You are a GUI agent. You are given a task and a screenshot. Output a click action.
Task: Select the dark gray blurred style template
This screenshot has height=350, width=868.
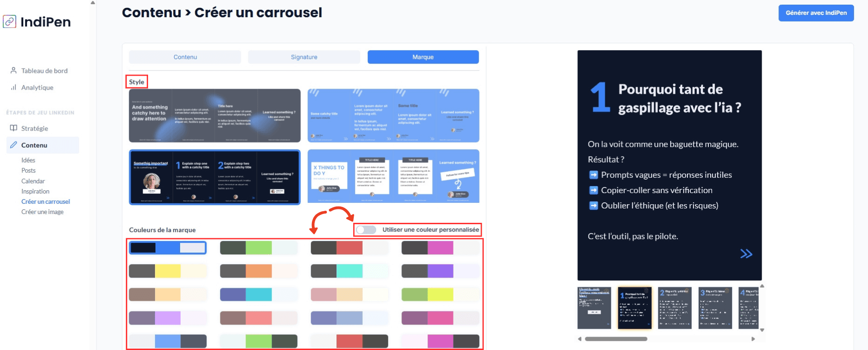click(214, 116)
